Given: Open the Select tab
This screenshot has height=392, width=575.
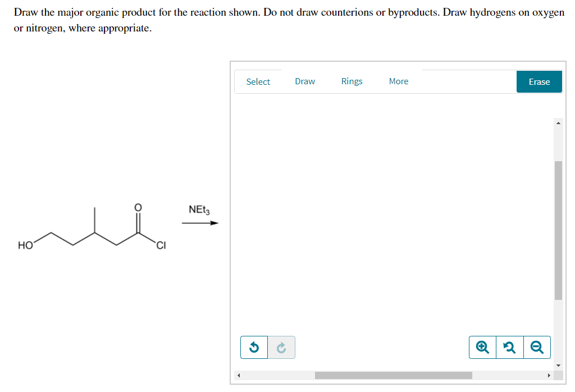Looking at the screenshot, I should click(x=258, y=81).
